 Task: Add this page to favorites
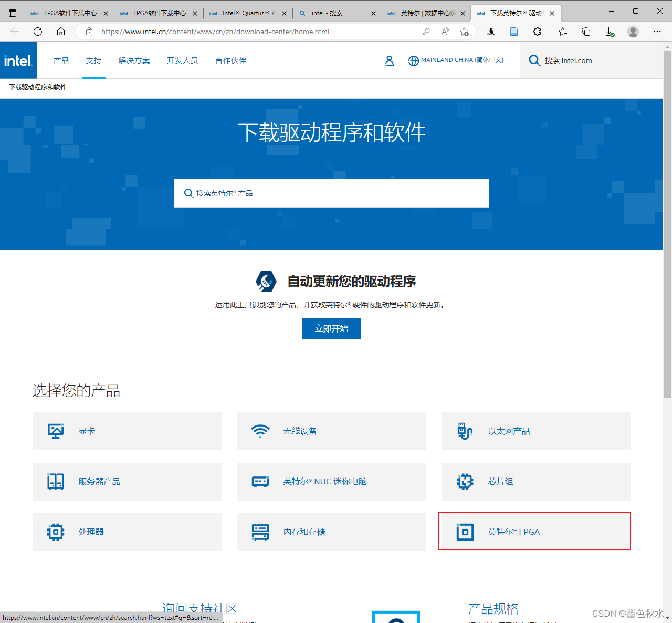pyautogui.click(x=464, y=32)
